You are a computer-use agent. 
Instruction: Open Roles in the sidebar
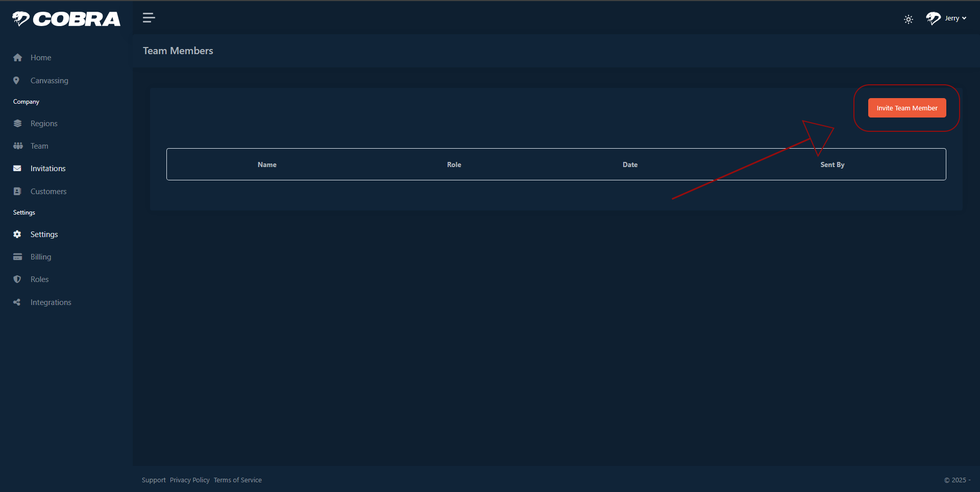[39, 279]
